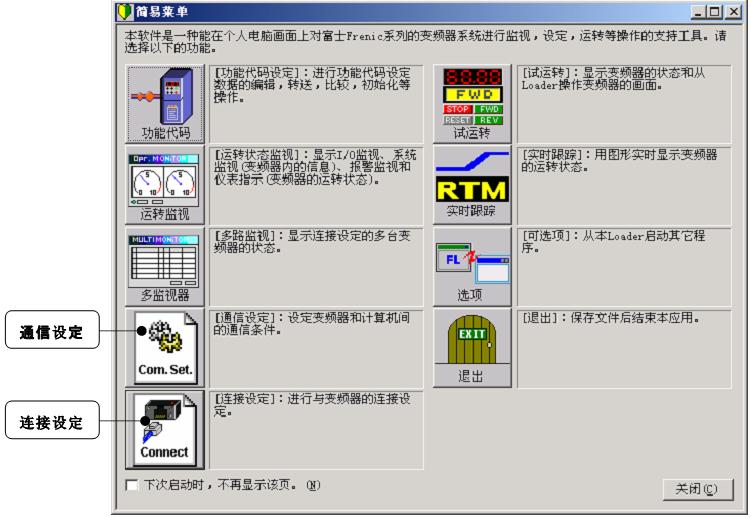
Task: Click the 连接设定 callout label
Action: click(x=51, y=423)
